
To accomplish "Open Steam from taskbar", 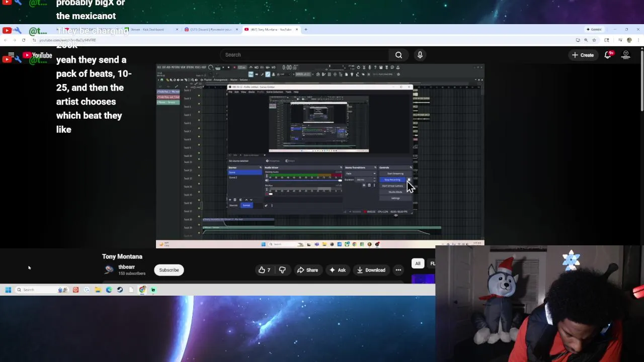I will (120, 290).
